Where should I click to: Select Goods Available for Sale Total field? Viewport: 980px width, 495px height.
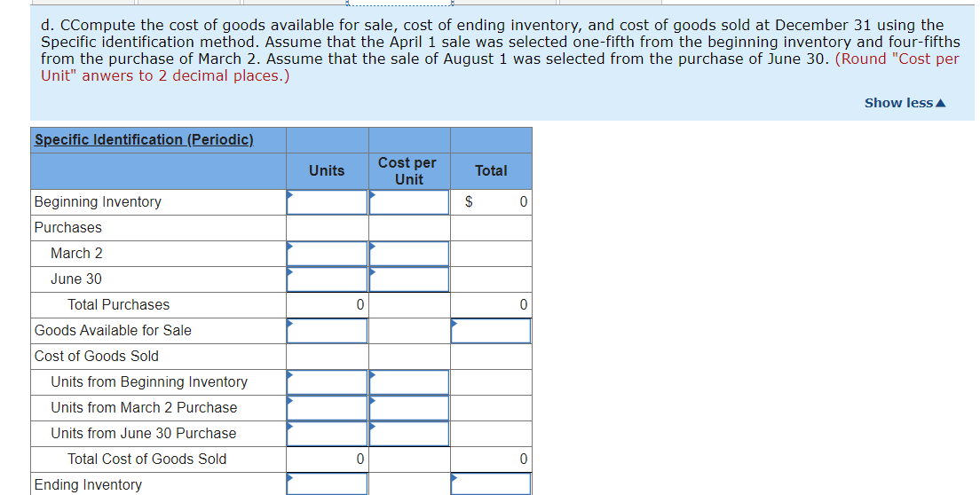[491, 331]
